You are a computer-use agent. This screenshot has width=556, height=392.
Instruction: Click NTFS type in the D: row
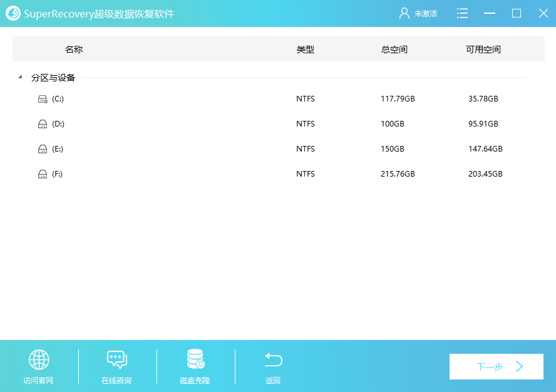click(306, 124)
